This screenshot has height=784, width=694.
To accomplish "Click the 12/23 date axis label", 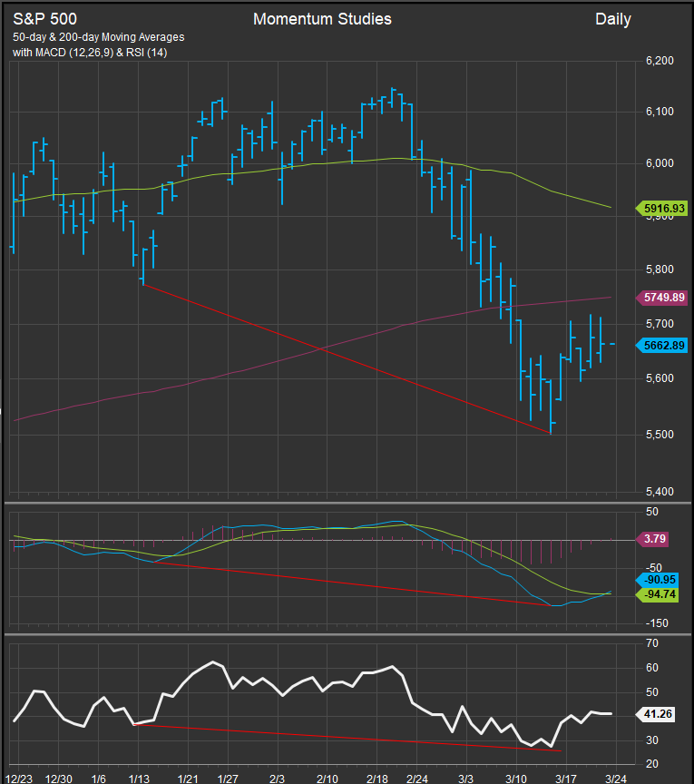I will coord(19,779).
